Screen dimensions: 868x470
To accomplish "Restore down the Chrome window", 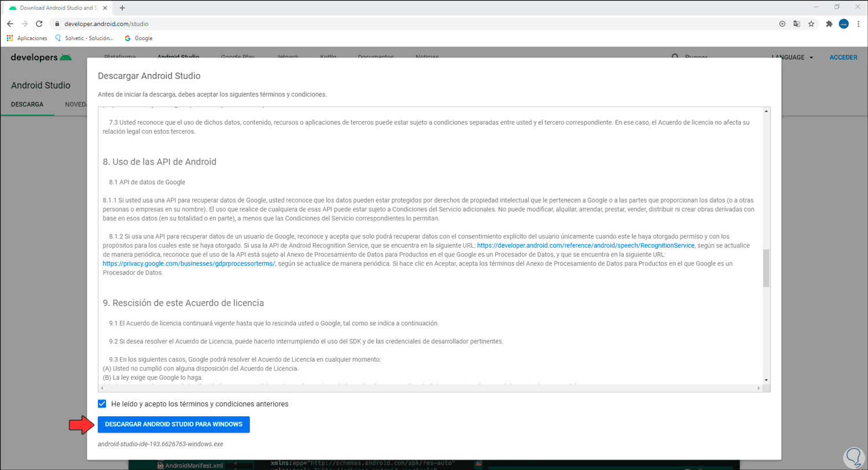I will coord(836,7).
